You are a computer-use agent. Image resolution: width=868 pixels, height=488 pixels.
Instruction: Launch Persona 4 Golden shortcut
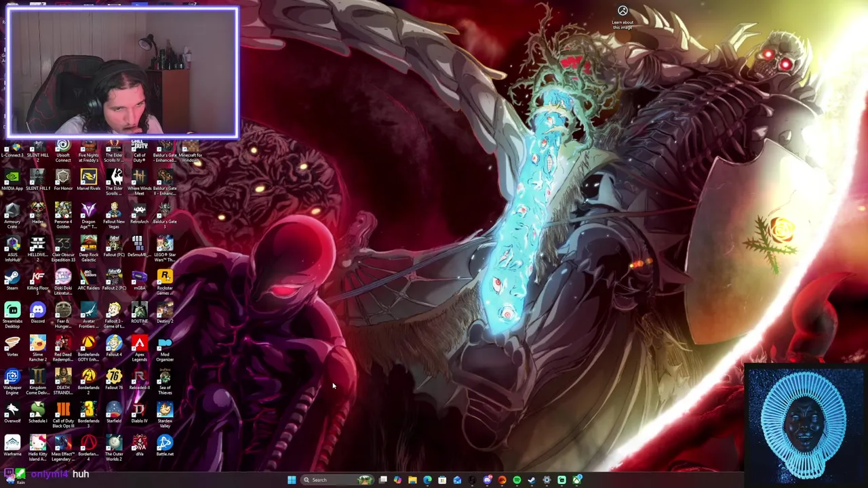click(63, 216)
